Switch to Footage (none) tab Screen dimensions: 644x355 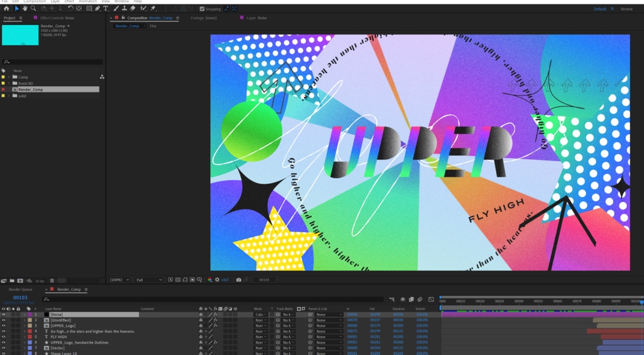point(204,18)
